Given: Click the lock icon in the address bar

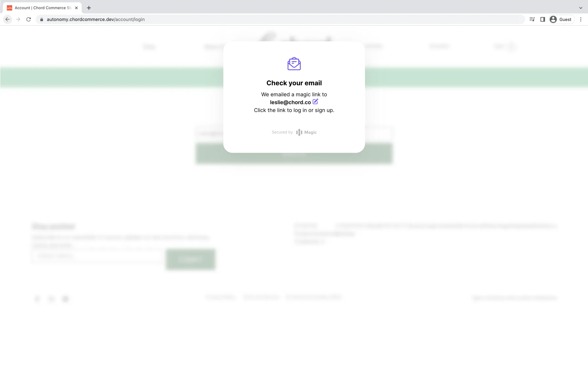Looking at the screenshot, I should [42, 19].
